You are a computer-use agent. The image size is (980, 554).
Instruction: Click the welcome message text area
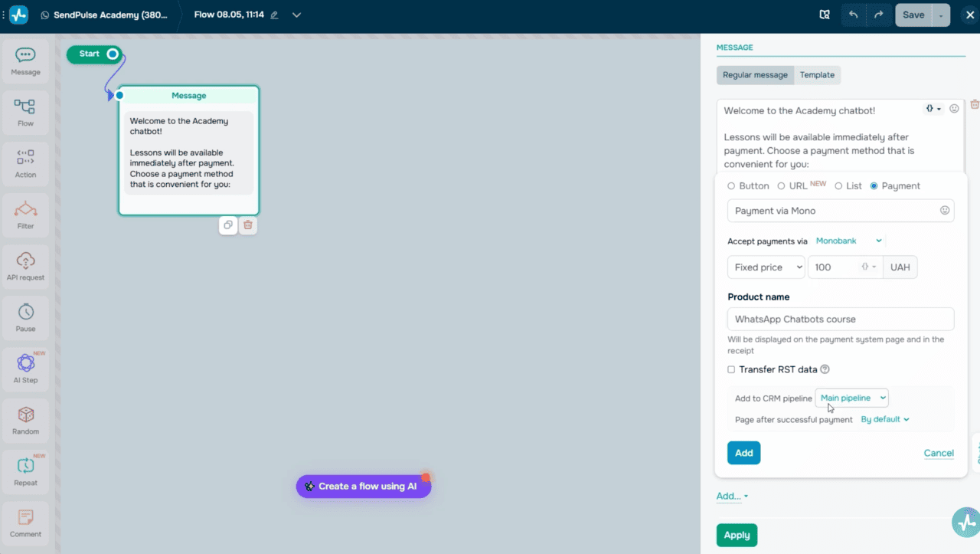(x=841, y=136)
